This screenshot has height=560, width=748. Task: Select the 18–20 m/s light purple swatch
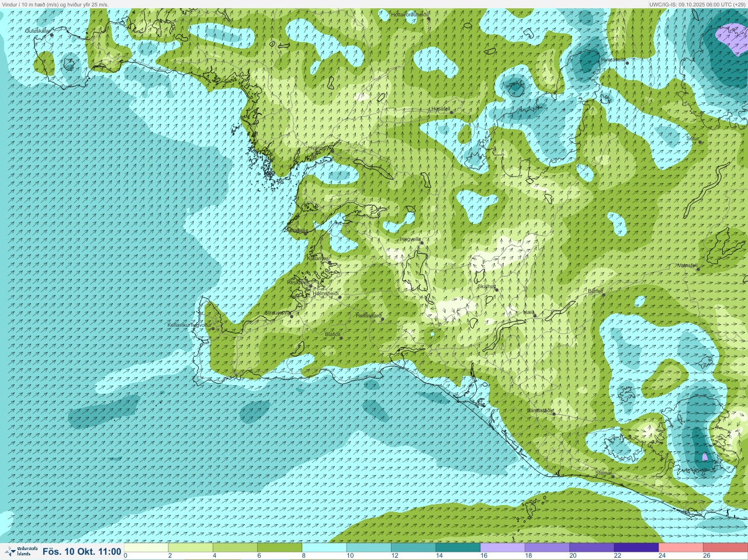coord(547,548)
